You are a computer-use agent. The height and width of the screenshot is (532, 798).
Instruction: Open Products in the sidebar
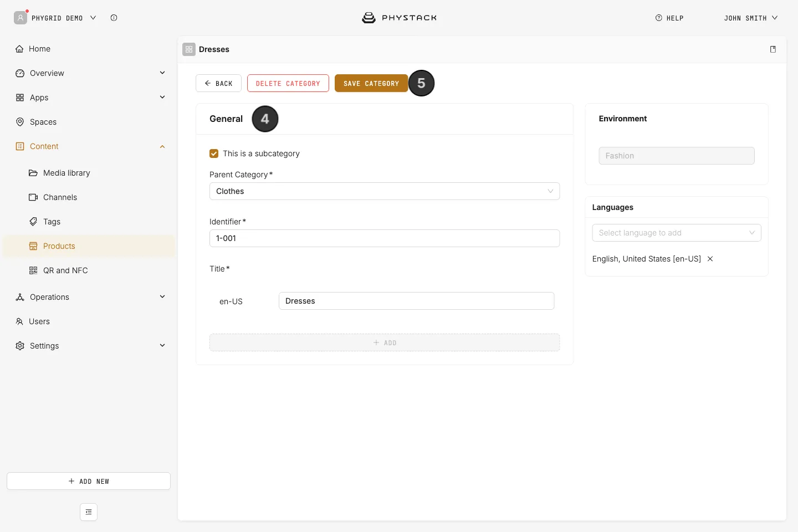[89, 246]
